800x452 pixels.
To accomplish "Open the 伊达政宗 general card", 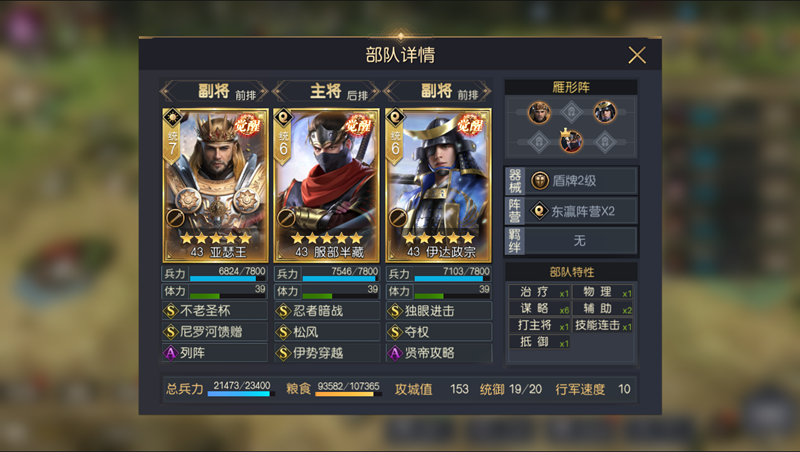I will point(438,185).
